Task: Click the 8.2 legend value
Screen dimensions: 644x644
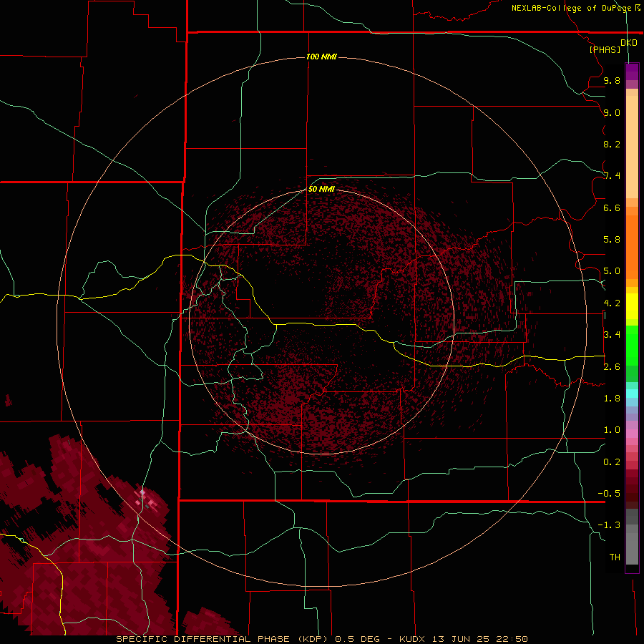Action: 612,144
